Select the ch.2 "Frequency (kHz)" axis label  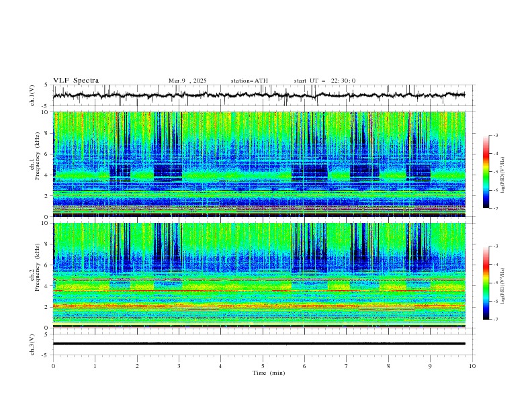[38, 267]
